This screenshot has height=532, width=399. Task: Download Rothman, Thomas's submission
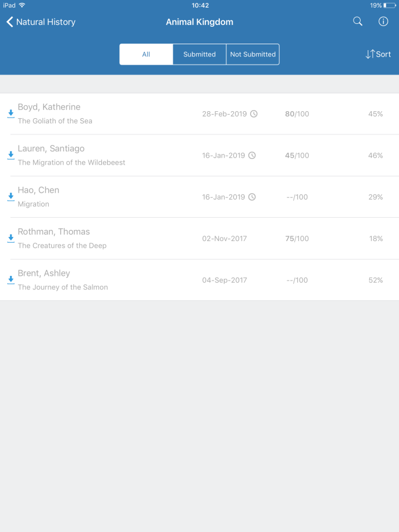point(11,239)
